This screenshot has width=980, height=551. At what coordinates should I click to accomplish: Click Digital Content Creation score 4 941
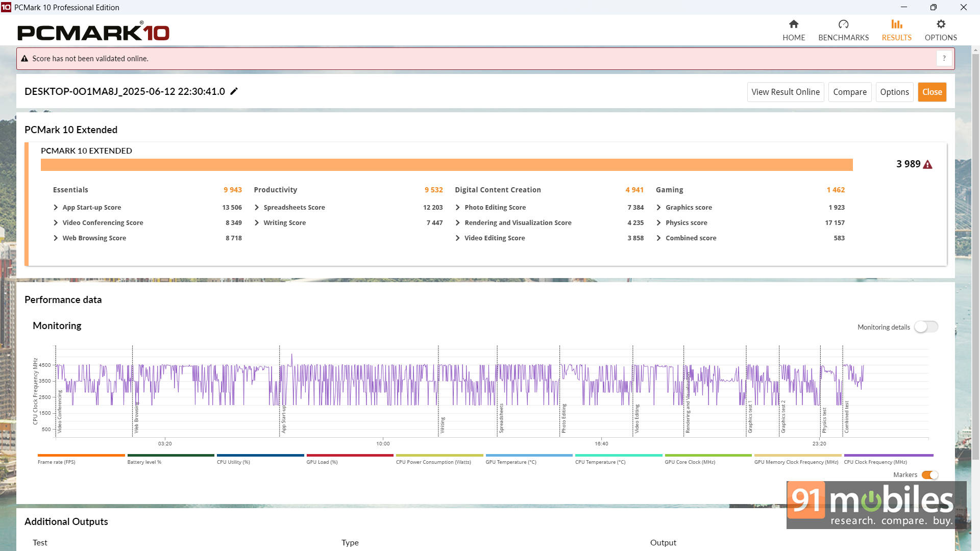point(634,190)
